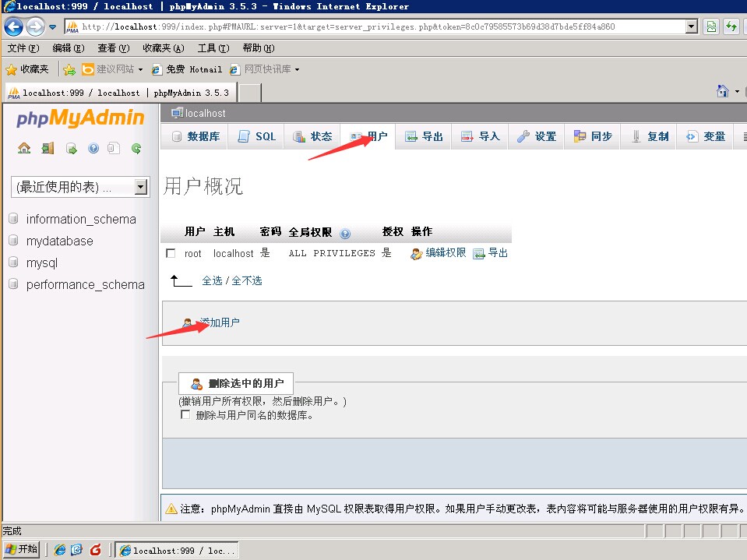Switch to the 设置 tab
This screenshot has height=560, width=747.
537,136
